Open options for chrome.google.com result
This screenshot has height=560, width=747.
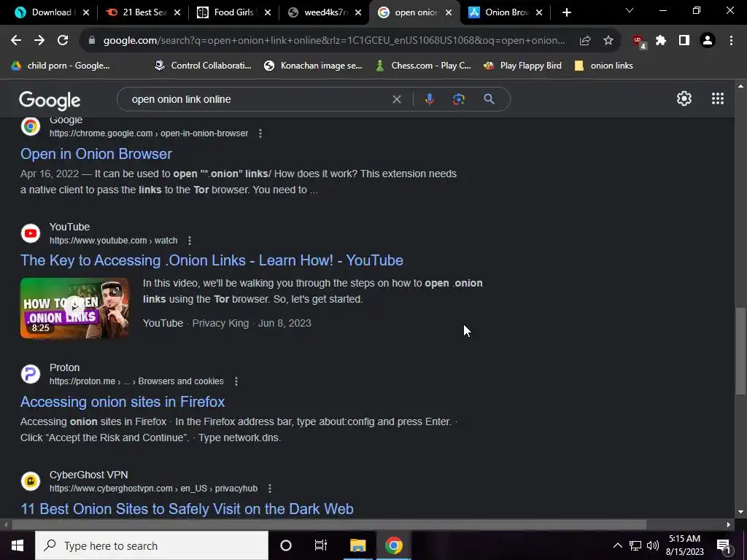click(260, 133)
